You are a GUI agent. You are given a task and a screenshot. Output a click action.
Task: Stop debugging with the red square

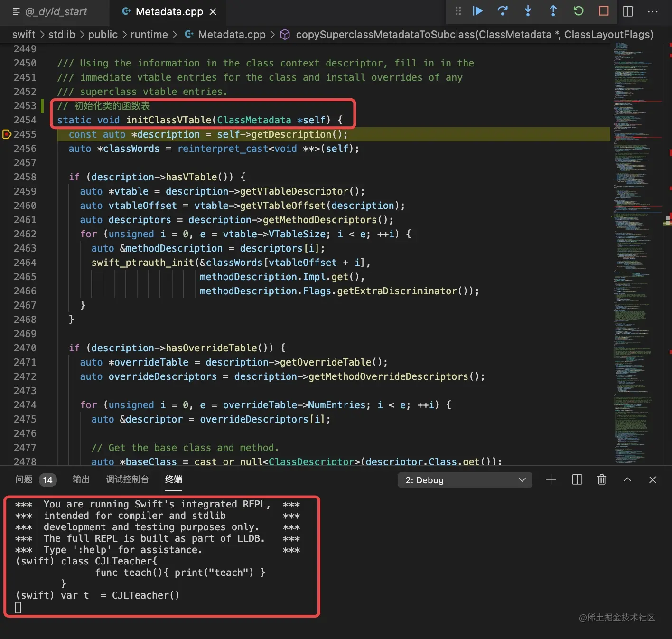[x=604, y=11]
